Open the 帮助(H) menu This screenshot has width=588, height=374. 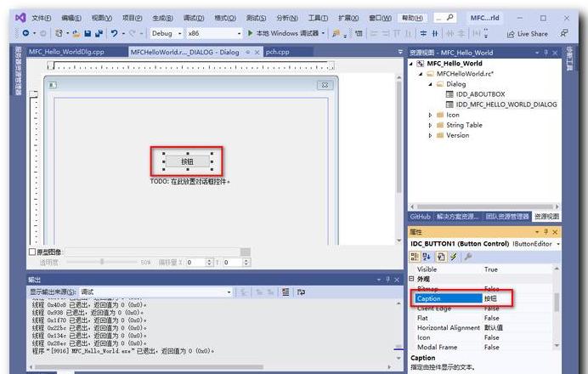412,18
